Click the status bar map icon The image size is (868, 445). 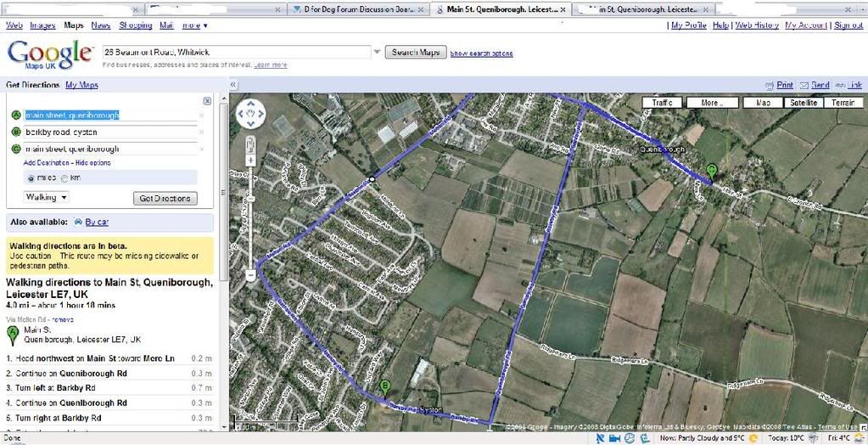(x=645, y=438)
